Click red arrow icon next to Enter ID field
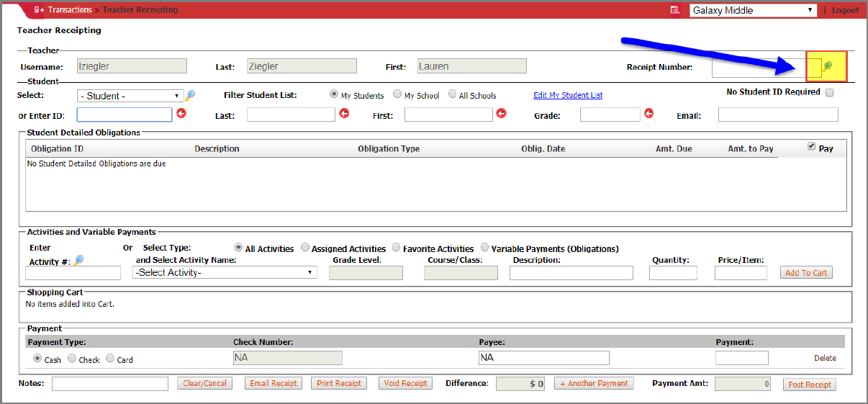The width and height of the screenshot is (868, 404). 181,113
